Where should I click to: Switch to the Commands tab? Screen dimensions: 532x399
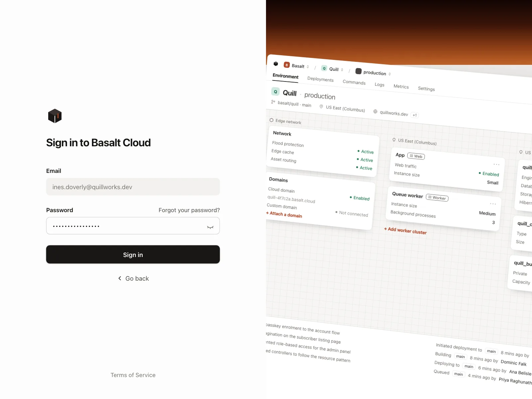(354, 82)
